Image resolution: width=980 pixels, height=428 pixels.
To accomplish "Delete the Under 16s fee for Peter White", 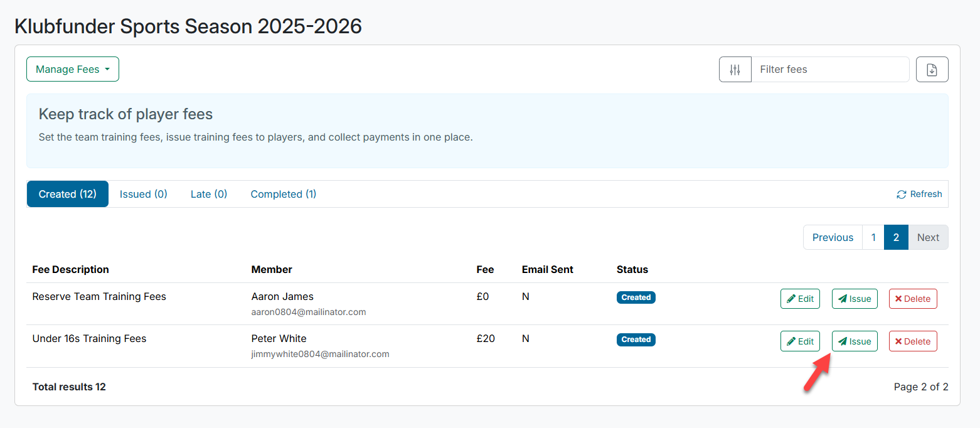I will pyautogui.click(x=913, y=341).
